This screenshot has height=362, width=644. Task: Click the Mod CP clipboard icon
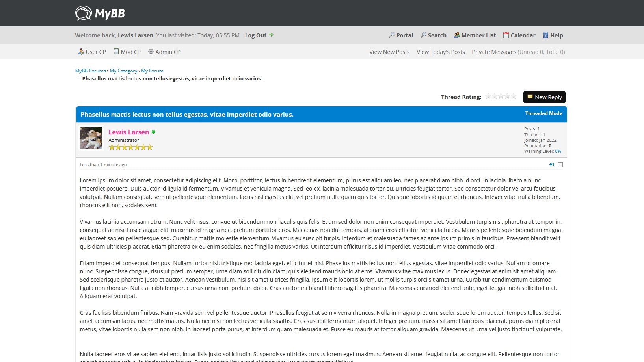click(116, 52)
